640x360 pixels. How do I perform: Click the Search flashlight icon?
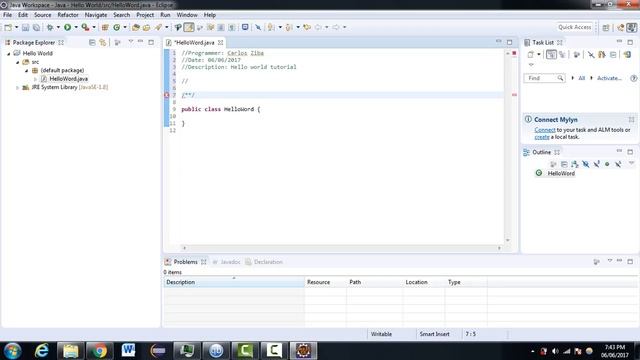pyautogui.click(x=158, y=27)
